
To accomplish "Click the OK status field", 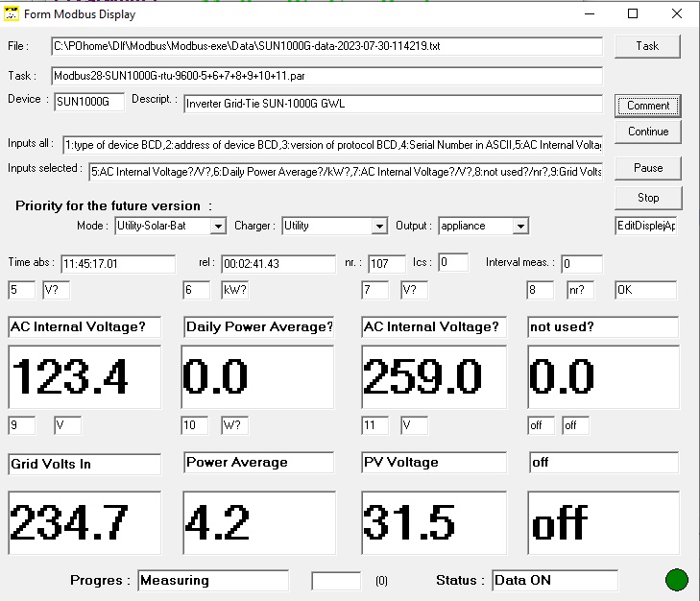I will (645, 290).
